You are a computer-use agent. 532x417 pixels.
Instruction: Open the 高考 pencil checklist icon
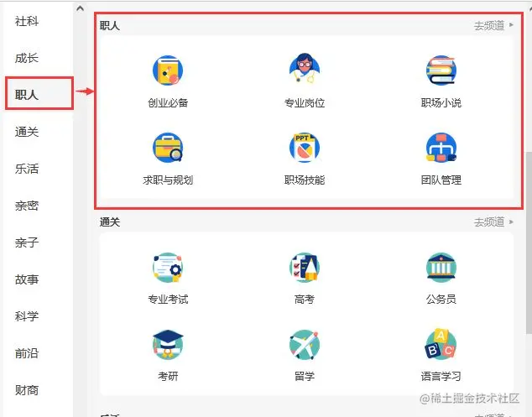click(305, 268)
